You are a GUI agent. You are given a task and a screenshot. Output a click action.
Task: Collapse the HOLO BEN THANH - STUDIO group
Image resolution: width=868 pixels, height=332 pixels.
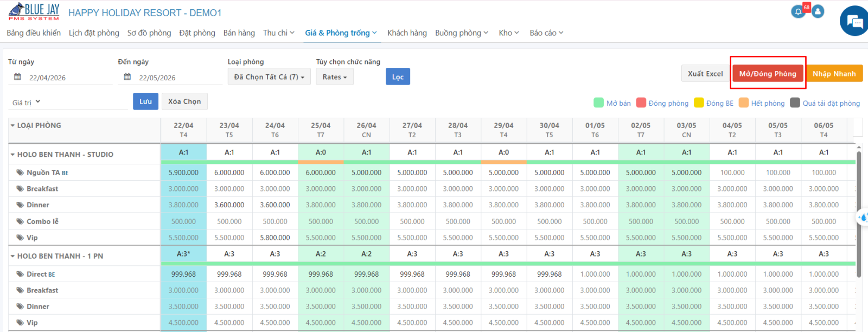12,155
